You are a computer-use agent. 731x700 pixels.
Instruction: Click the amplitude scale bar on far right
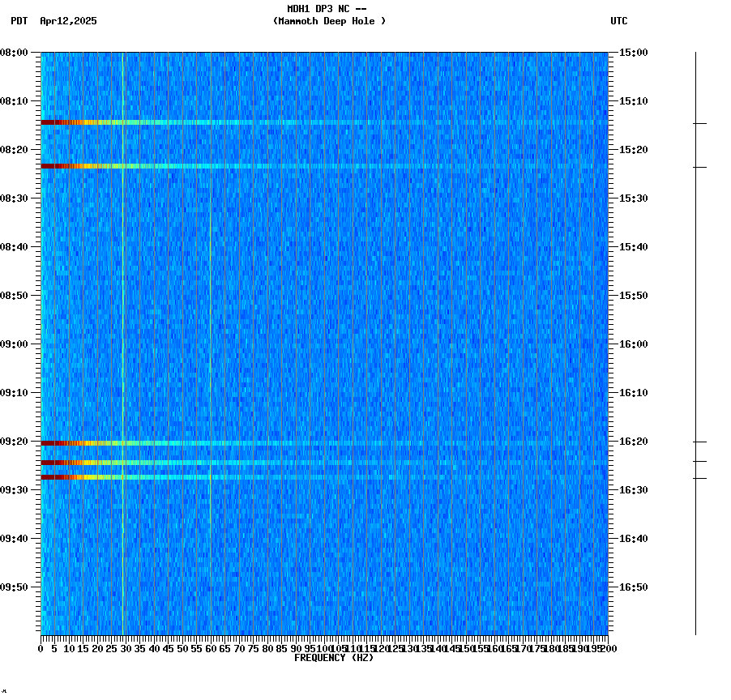(x=695, y=340)
